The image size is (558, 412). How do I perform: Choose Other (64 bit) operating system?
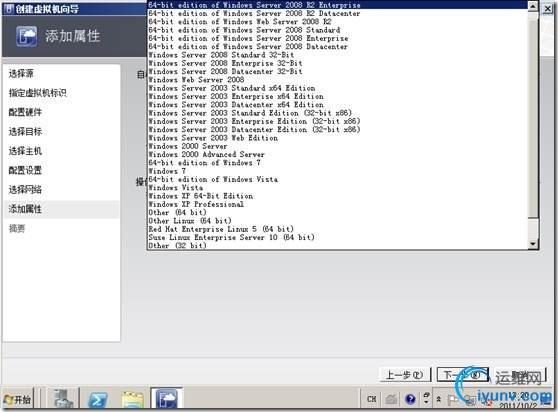click(x=337, y=212)
